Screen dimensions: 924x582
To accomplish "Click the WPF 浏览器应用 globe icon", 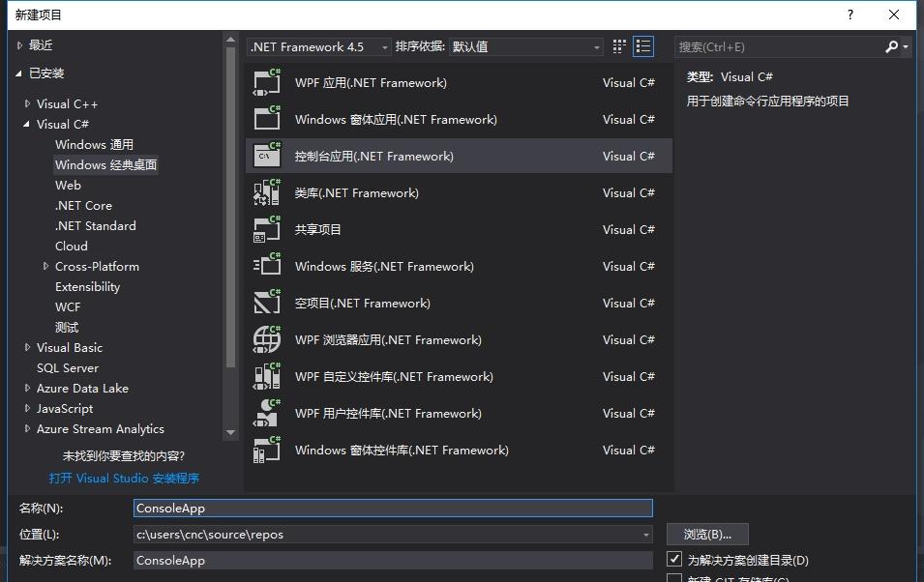I will pos(267,339).
